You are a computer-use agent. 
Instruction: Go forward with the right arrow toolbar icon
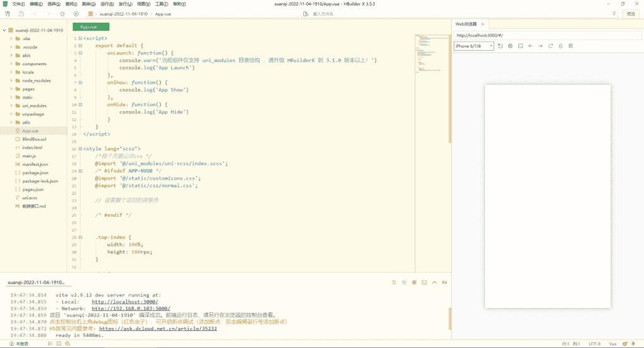coord(48,14)
